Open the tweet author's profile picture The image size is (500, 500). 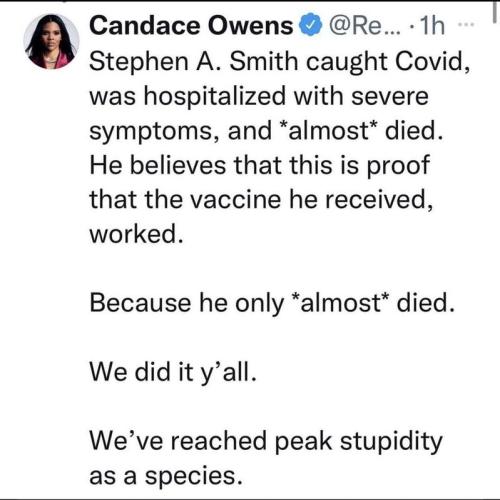(52, 41)
